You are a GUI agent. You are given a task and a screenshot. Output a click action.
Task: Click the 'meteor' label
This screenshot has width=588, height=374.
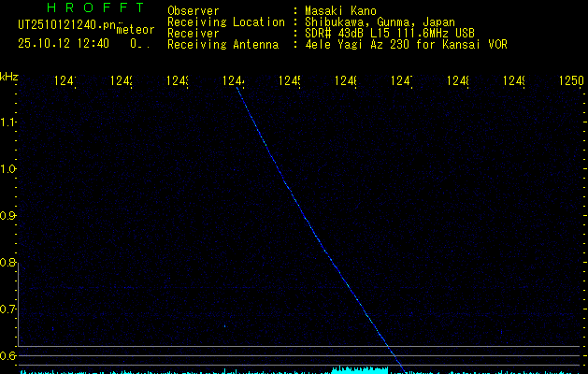coord(135,29)
